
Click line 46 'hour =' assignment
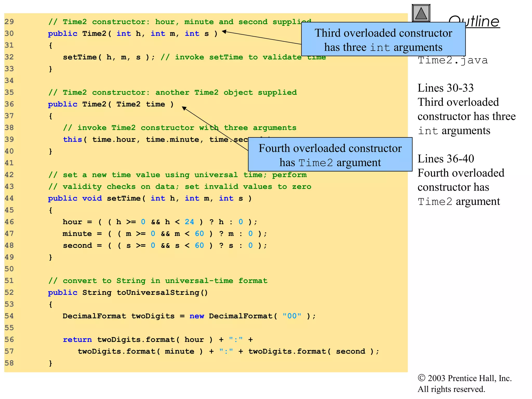[x=160, y=222]
